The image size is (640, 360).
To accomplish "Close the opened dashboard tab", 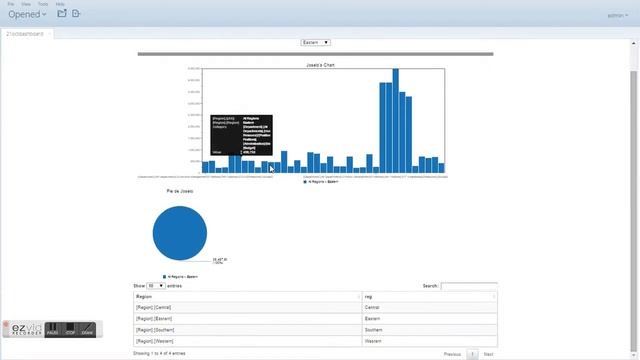I will point(49,34).
